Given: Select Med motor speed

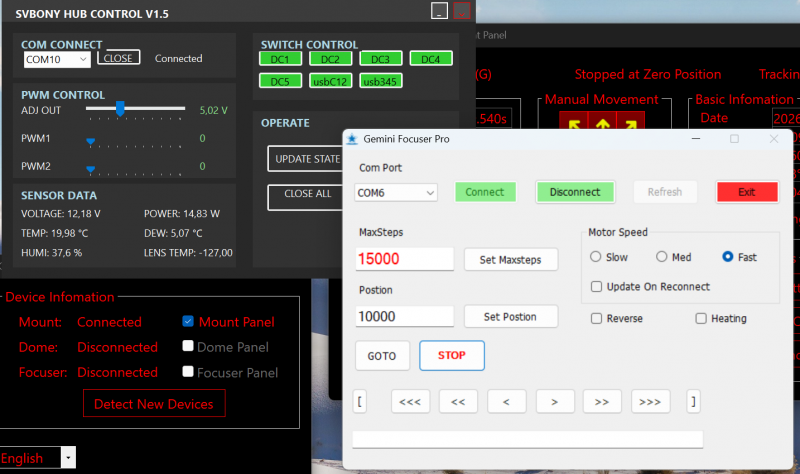Looking at the screenshot, I should 662,257.
